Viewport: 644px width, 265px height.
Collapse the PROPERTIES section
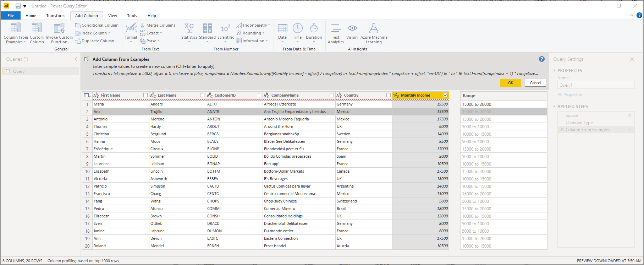(x=554, y=70)
